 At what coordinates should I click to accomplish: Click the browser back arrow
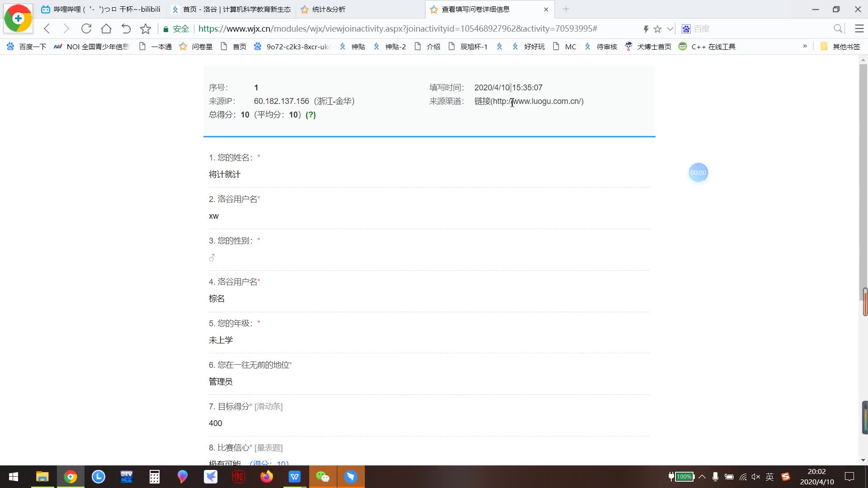pyautogui.click(x=47, y=29)
